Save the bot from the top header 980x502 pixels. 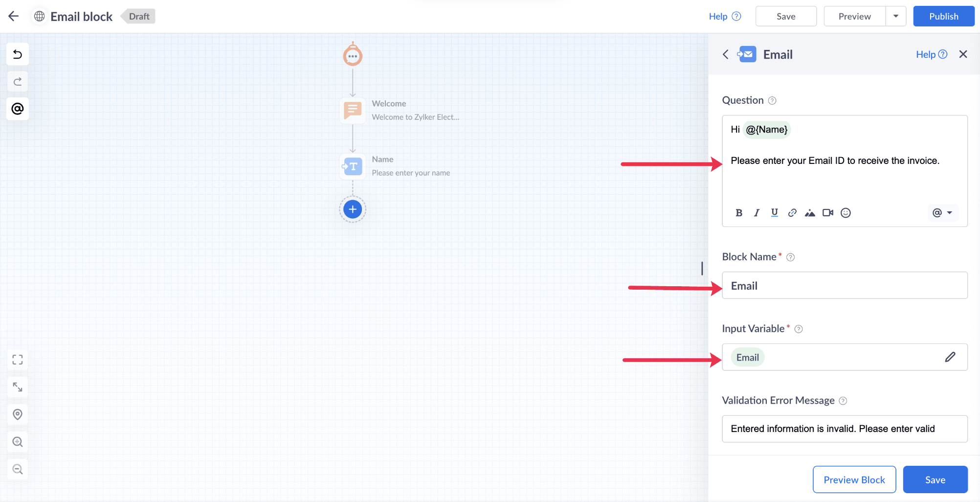[x=786, y=16]
